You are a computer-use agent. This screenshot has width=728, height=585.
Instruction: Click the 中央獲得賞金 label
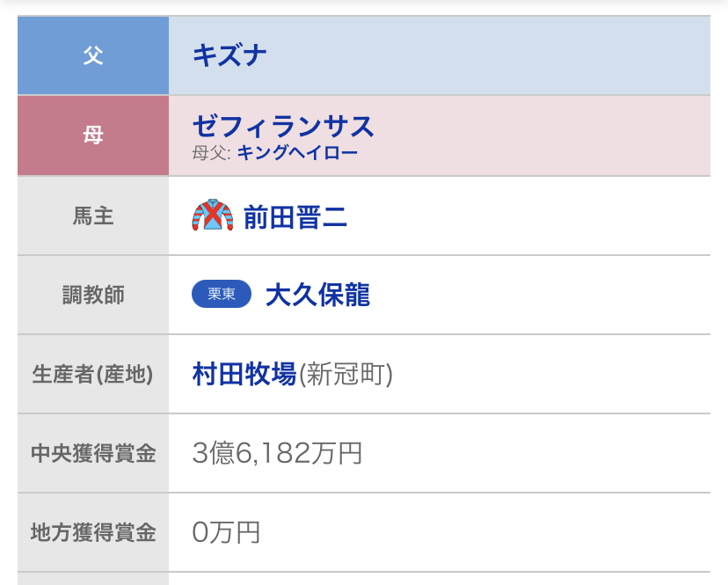point(93,453)
